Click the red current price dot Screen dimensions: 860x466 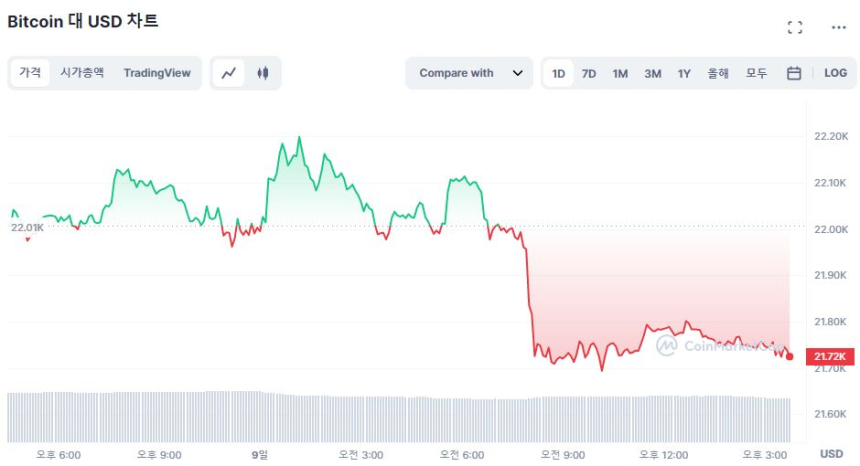pyautogui.click(x=790, y=356)
